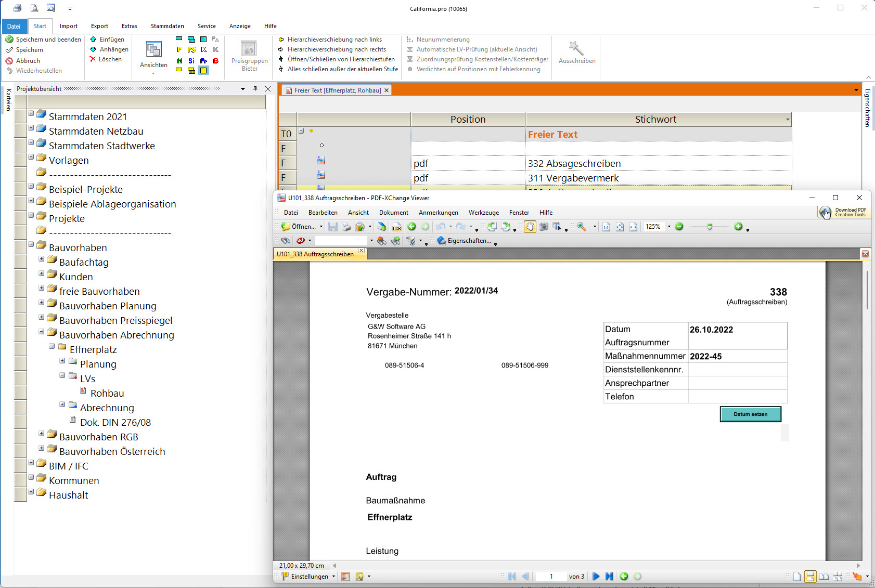Image resolution: width=875 pixels, height=588 pixels.
Task: Click the zoom slider handle
Action: (x=710, y=227)
